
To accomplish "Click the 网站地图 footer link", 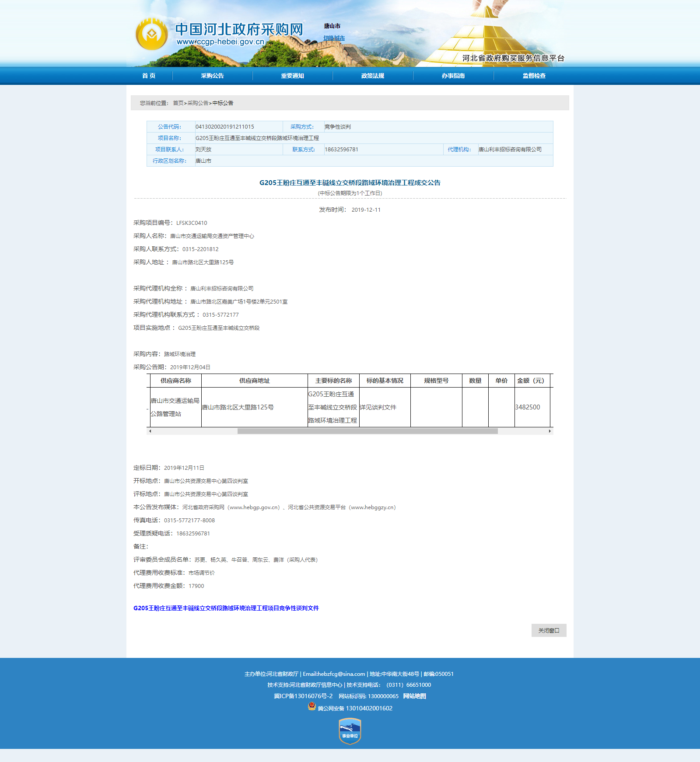I will 414,696.
